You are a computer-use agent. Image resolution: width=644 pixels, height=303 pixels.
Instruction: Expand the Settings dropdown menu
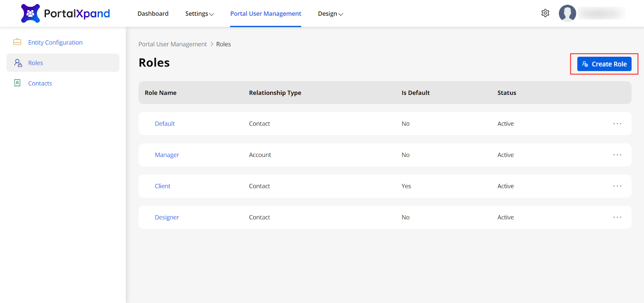click(199, 14)
